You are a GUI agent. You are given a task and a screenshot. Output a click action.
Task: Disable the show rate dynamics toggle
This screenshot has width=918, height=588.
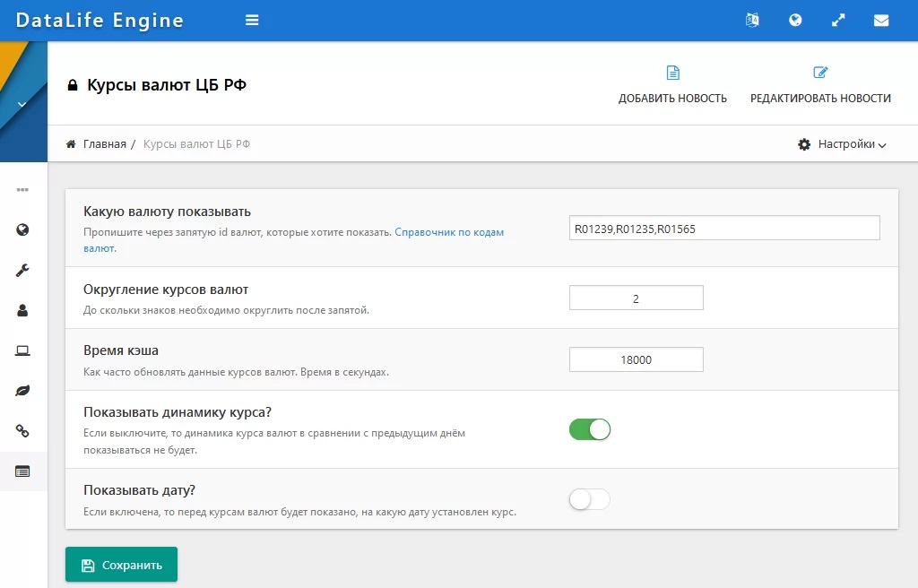click(590, 429)
